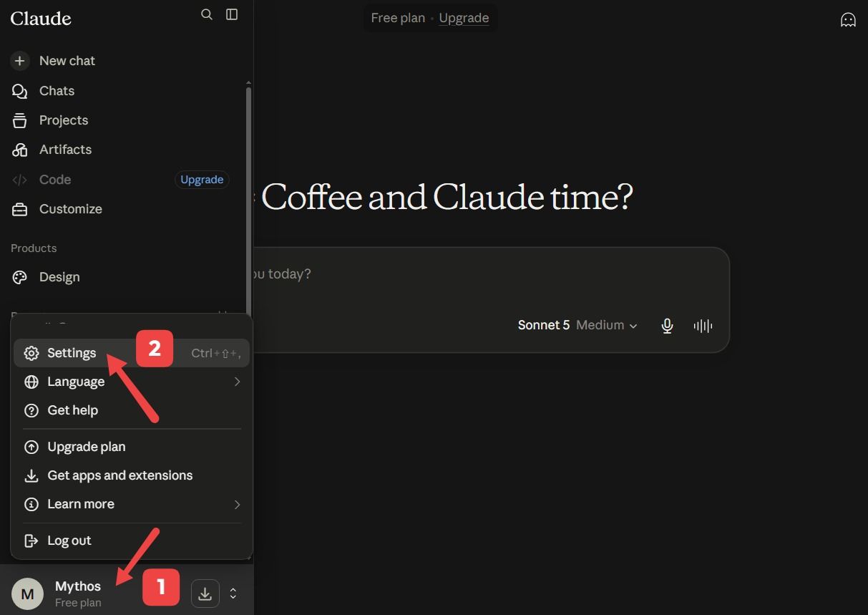Open Chats from the sidebar
This screenshot has height=615, width=868.
point(57,91)
